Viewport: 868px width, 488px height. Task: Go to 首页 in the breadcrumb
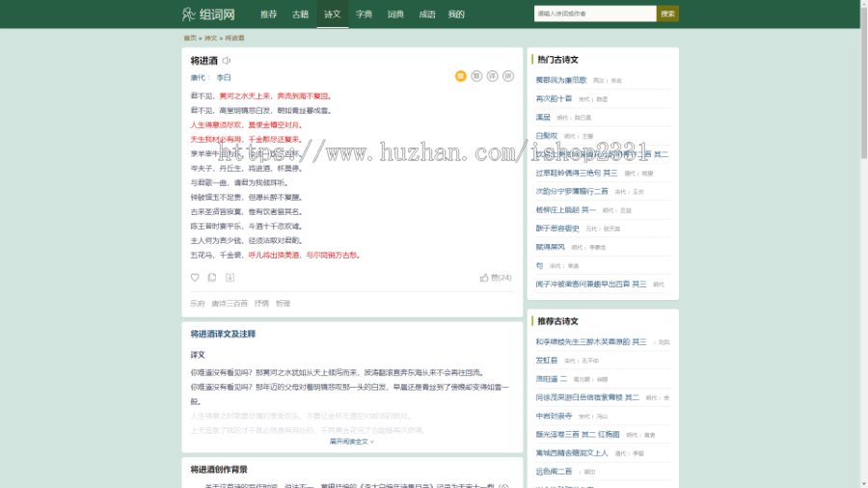[x=190, y=39]
